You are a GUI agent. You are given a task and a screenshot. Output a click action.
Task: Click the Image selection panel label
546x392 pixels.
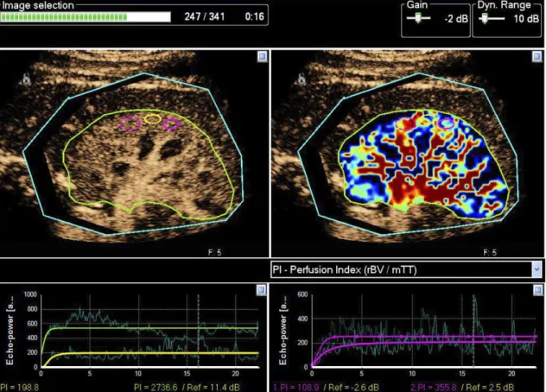pyautogui.click(x=38, y=5)
